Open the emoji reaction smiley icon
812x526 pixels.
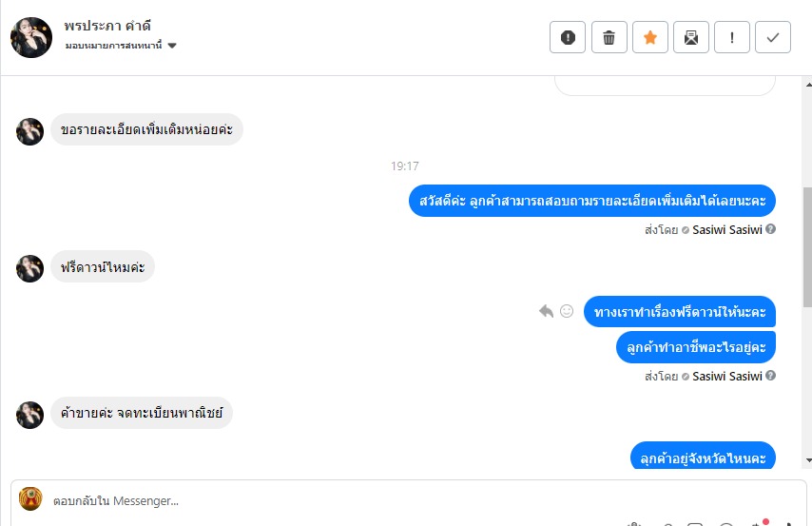click(x=567, y=311)
